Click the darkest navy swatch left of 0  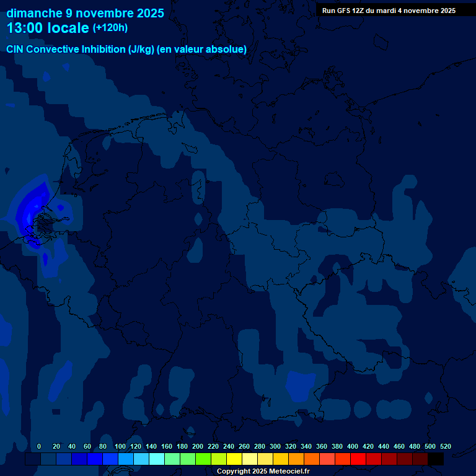pos(33,459)
